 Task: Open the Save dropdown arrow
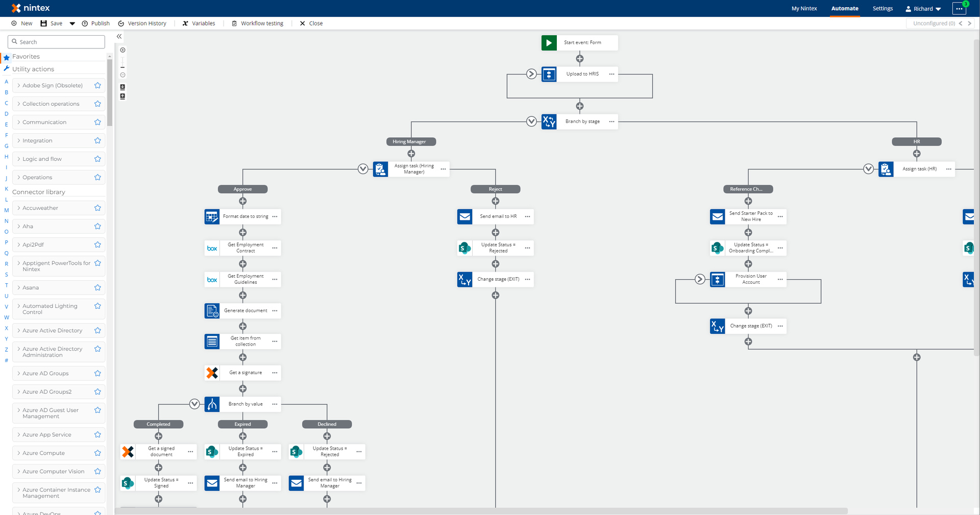(72, 23)
